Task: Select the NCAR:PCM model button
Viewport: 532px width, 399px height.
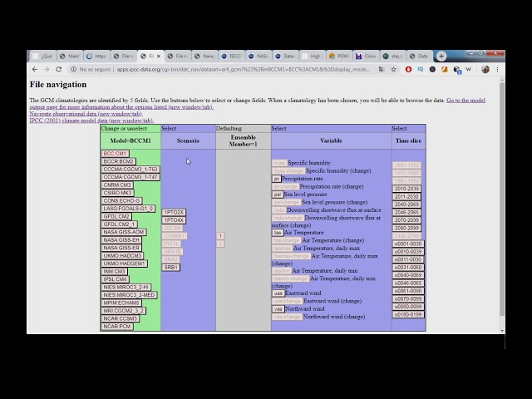Action: (117, 327)
